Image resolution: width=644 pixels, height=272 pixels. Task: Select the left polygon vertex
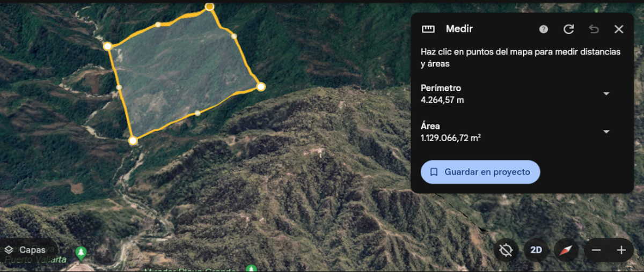click(x=107, y=47)
